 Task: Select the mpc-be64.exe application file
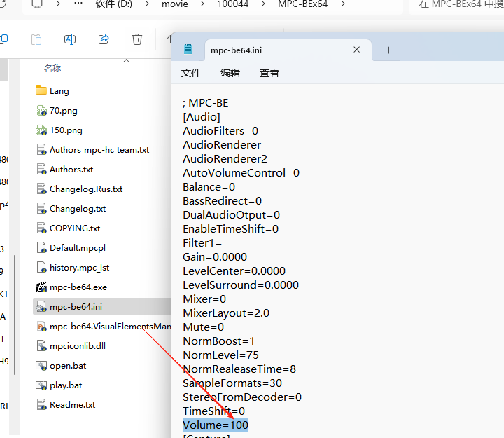pyautogui.click(x=78, y=287)
